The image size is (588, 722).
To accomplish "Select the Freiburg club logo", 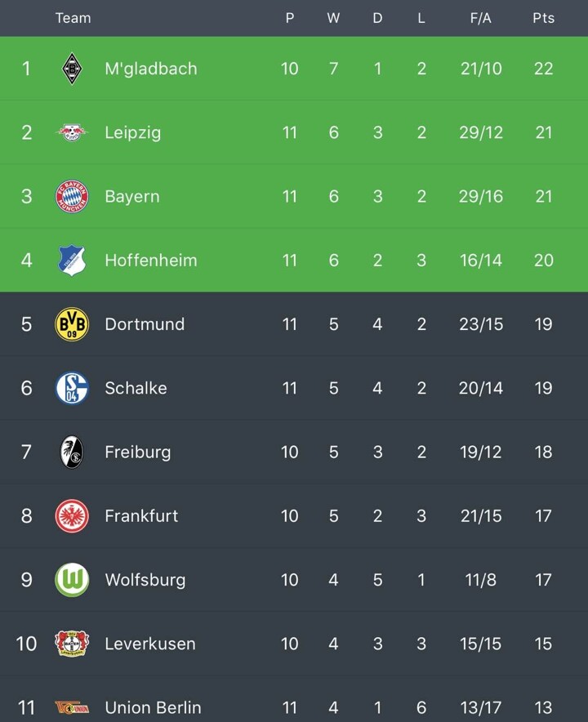I will 72,452.
